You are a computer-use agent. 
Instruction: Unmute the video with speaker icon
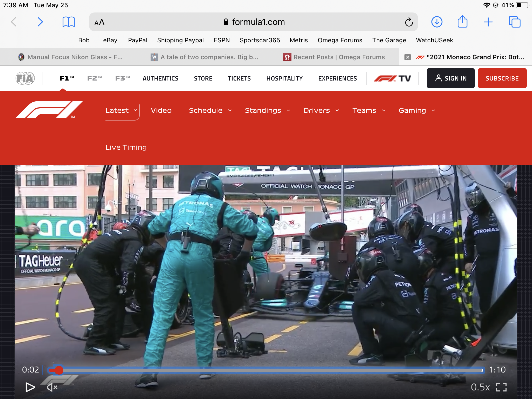click(x=52, y=387)
